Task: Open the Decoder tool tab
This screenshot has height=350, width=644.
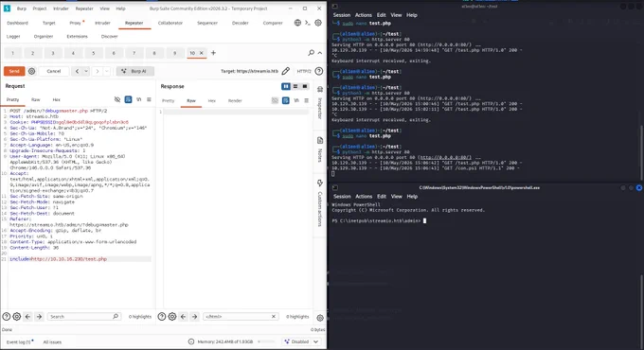Action: coord(241,23)
